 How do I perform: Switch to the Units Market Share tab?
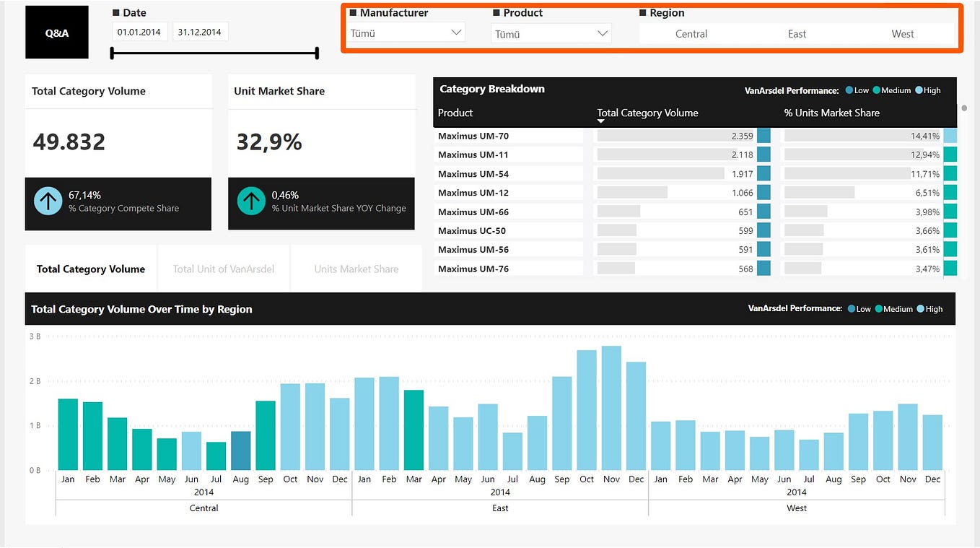(356, 269)
